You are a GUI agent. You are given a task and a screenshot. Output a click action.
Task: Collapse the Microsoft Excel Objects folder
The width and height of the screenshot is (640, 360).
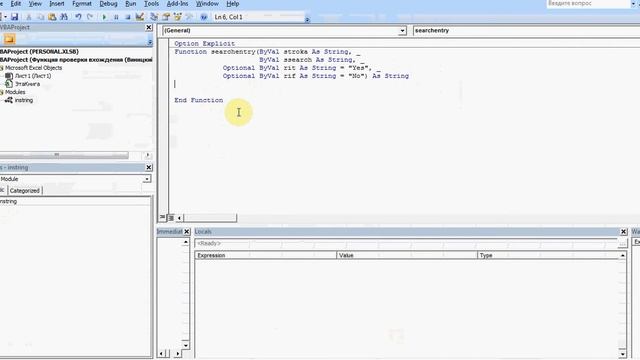coord(2,68)
